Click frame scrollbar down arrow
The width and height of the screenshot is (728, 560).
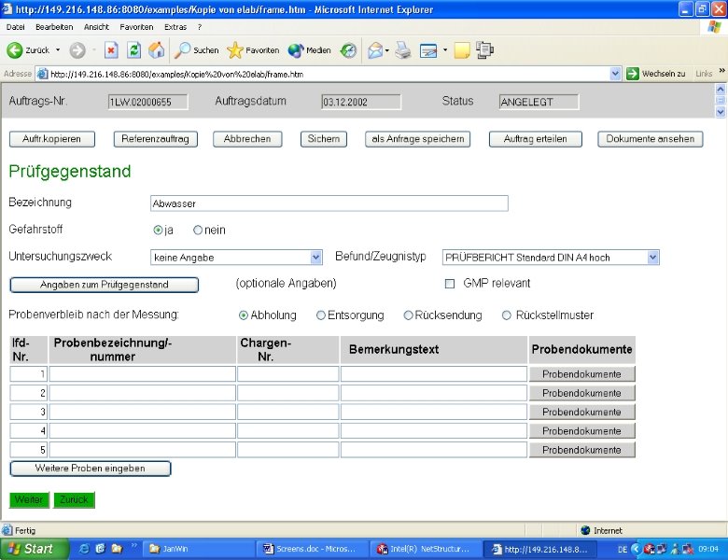tap(721, 112)
